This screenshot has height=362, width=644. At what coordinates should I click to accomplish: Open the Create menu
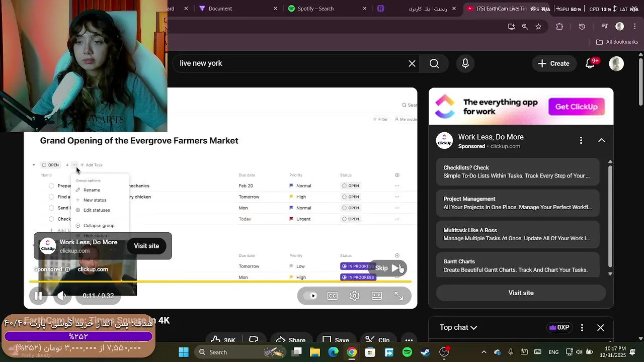click(554, 63)
